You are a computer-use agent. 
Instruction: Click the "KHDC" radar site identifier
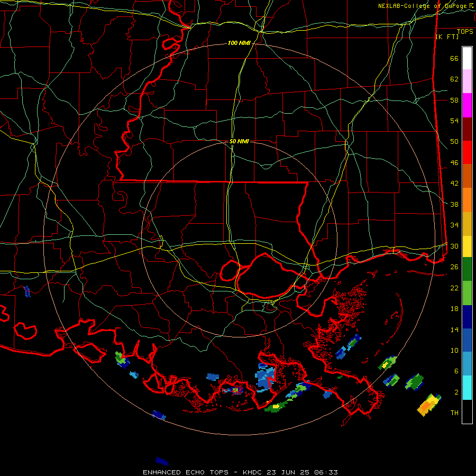pos(253,472)
